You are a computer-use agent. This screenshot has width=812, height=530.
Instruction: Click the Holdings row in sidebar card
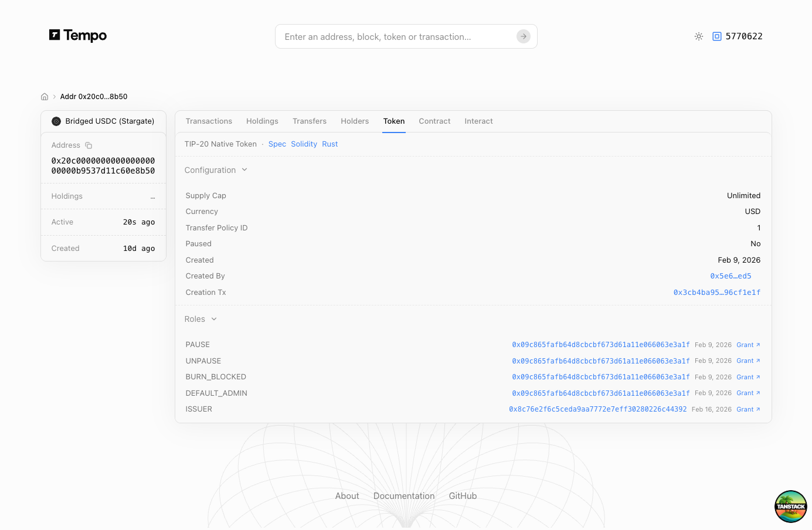tap(103, 196)
